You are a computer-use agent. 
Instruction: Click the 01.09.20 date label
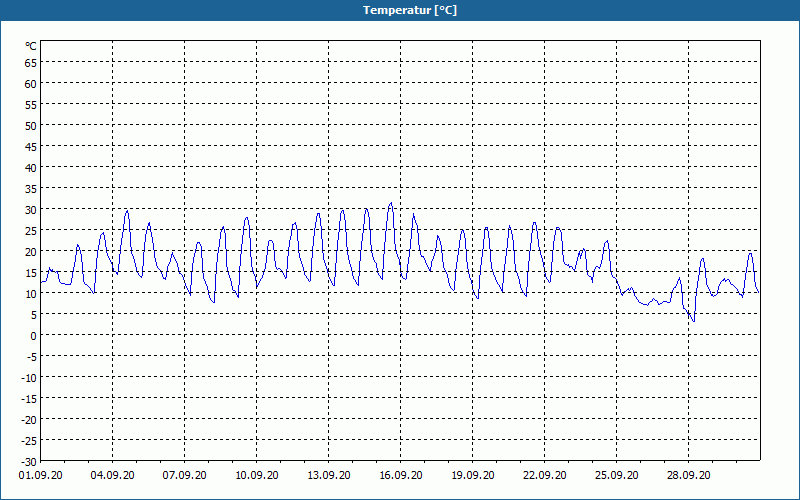(40, 475)
